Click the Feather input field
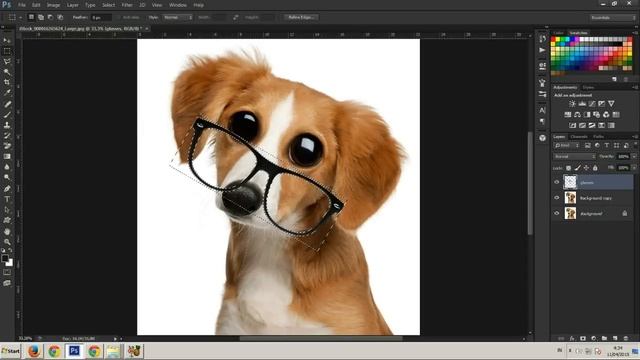 [x=101, y=18]
